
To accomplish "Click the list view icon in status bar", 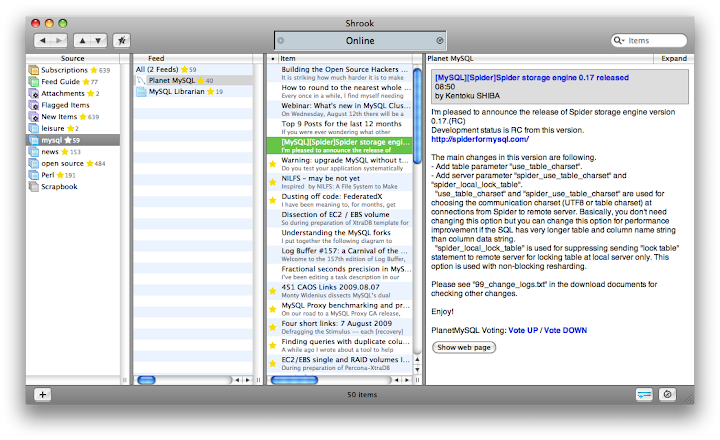I will coord(643,394).
